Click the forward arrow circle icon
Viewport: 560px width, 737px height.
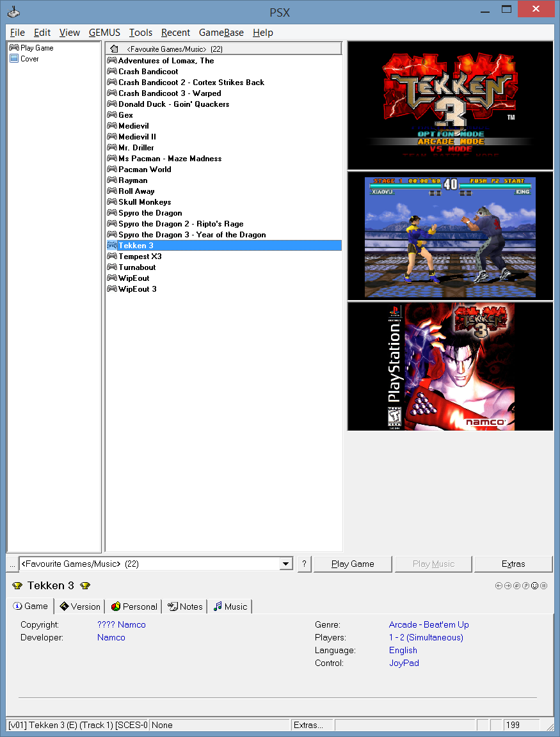(508, 585)
